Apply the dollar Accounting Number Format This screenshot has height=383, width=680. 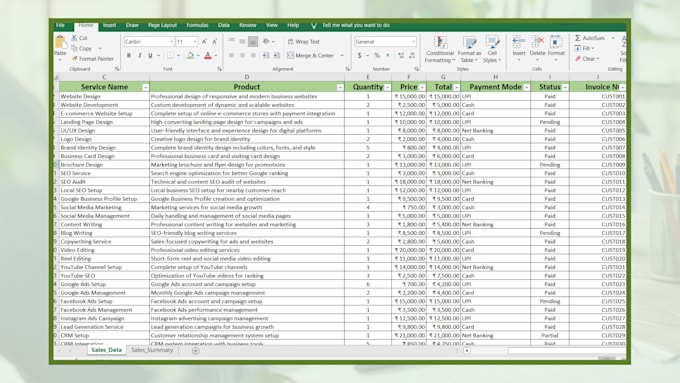tap(360, 56)
